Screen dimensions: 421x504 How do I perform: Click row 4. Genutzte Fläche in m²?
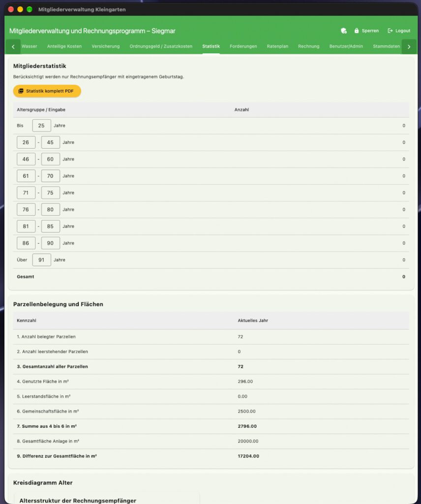pyautogui.click(x=211, y=381)
